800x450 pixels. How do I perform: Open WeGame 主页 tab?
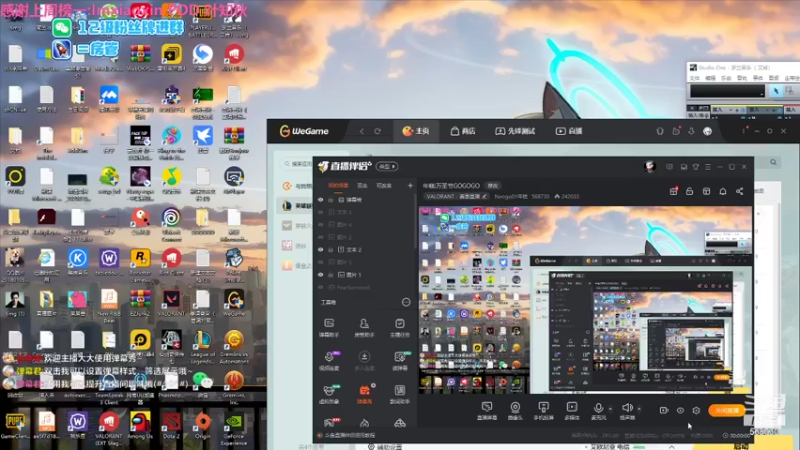(415, 131)
